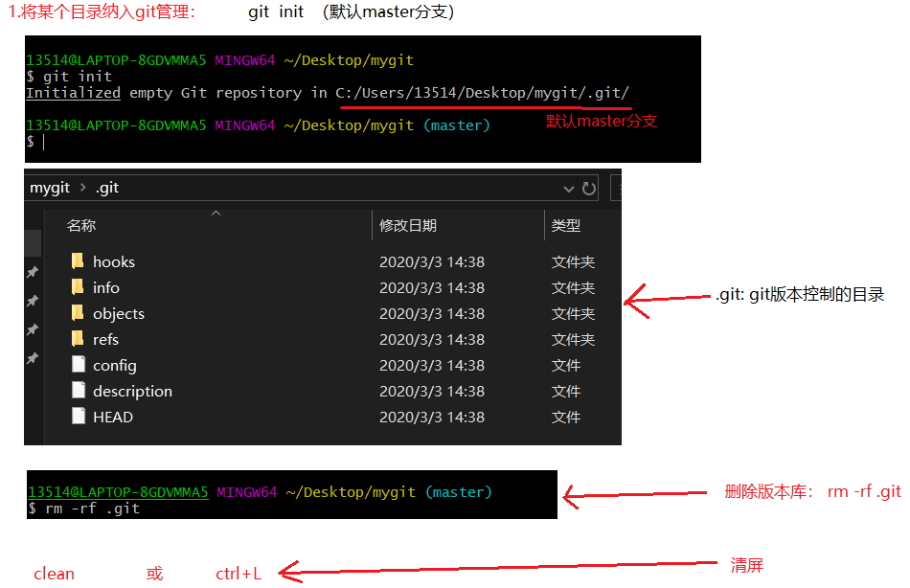Sort by the 类型 column header

tap(566, 226)
